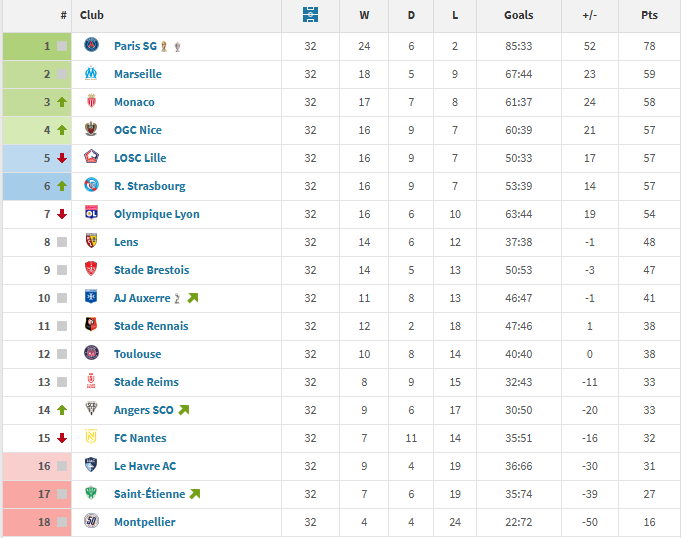
Task: Click the red down arrow beside FC Nantes
Action: [62, 438]
